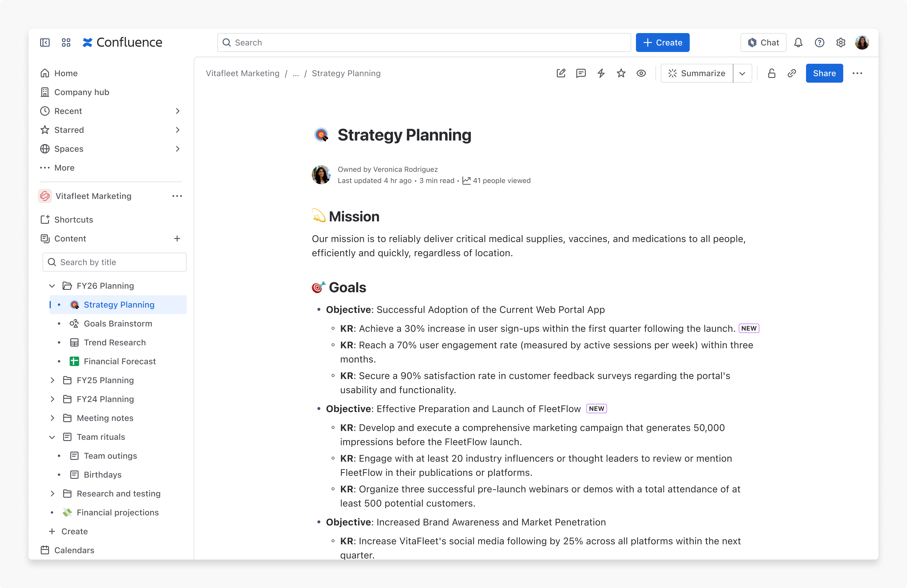Collapse the sidebar with the panel icon
The height and width of the screenshot is (588, 907).
point(45,42)
